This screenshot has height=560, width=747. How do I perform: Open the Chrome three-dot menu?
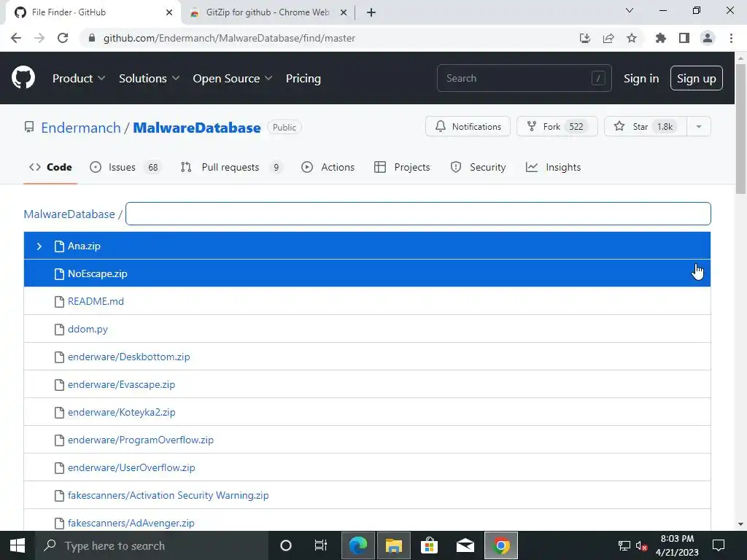coord(731,38)
